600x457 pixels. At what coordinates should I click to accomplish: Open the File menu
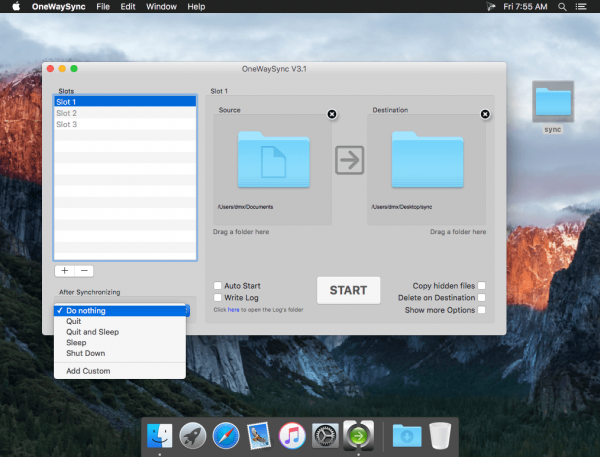103,7
